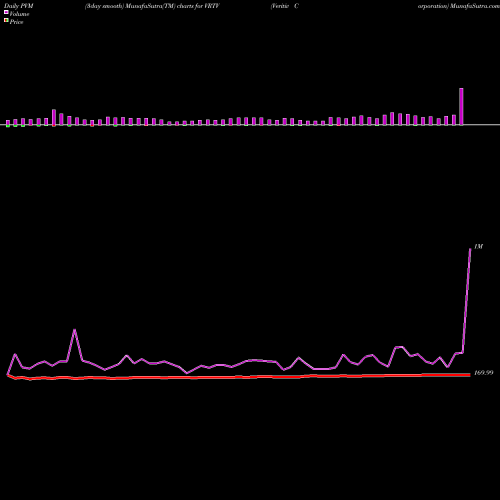Click the Price legend color swatch
500x500 pixels.
pyautogui.click(x=6, y=20)
